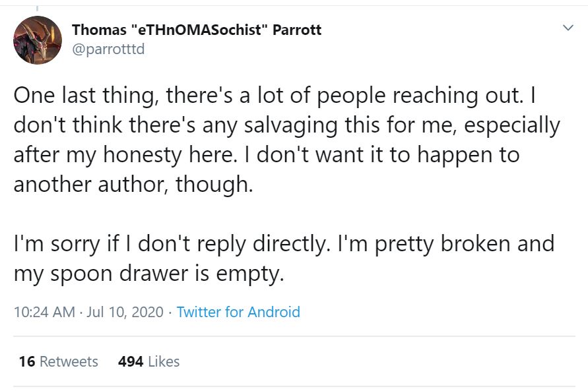
Task: Click the like count number 494
Action: click(130, 361)
